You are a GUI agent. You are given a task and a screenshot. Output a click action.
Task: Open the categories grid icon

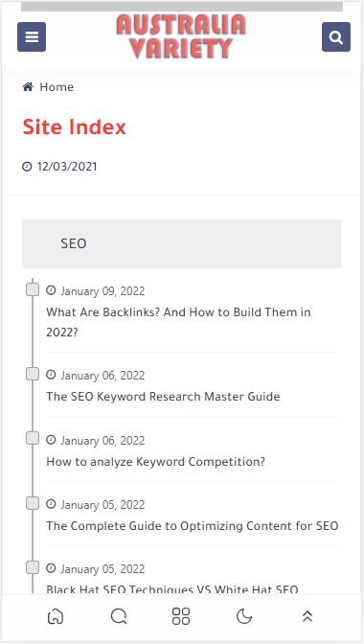181,616
